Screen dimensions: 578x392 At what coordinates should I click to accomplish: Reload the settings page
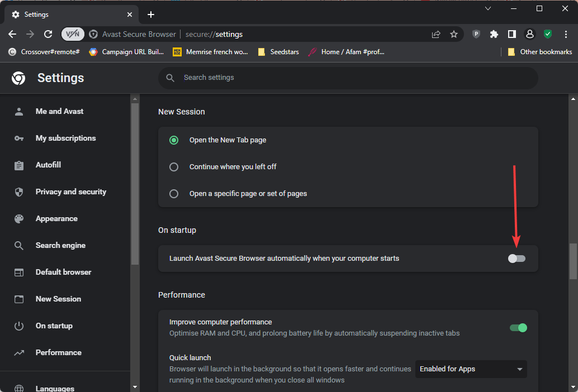tap(48, 34)
